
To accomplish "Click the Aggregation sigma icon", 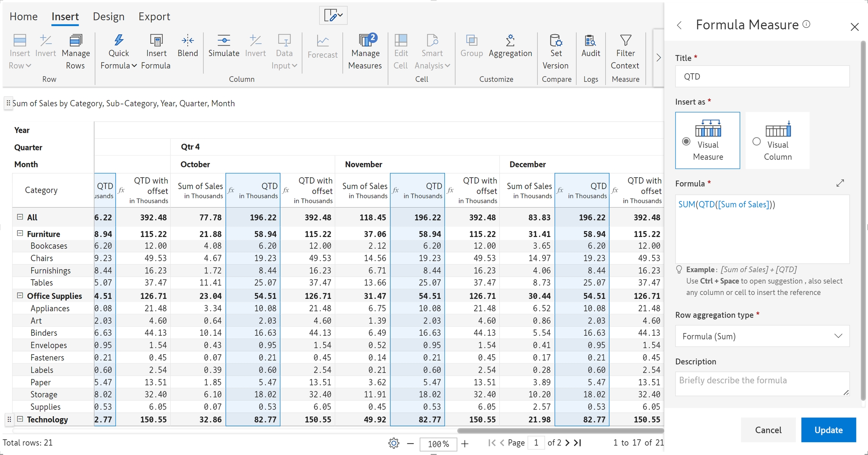I will 510,40.
